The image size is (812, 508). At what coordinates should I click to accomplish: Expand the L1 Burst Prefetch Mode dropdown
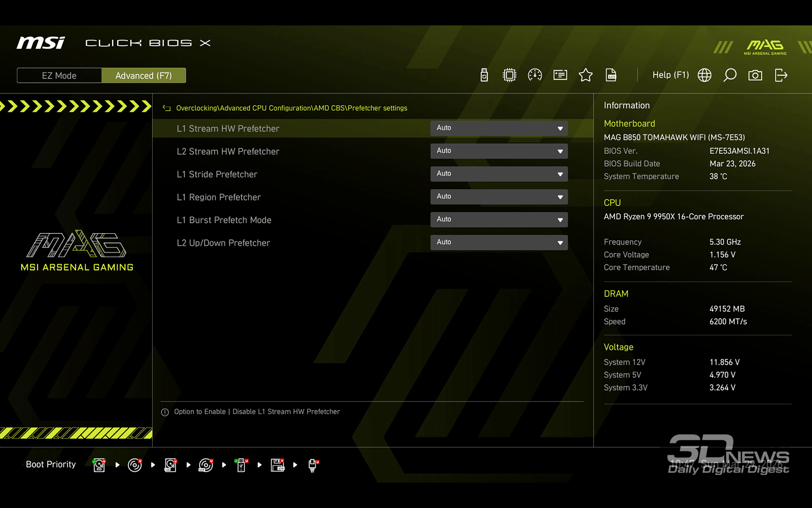pos(499,219)
